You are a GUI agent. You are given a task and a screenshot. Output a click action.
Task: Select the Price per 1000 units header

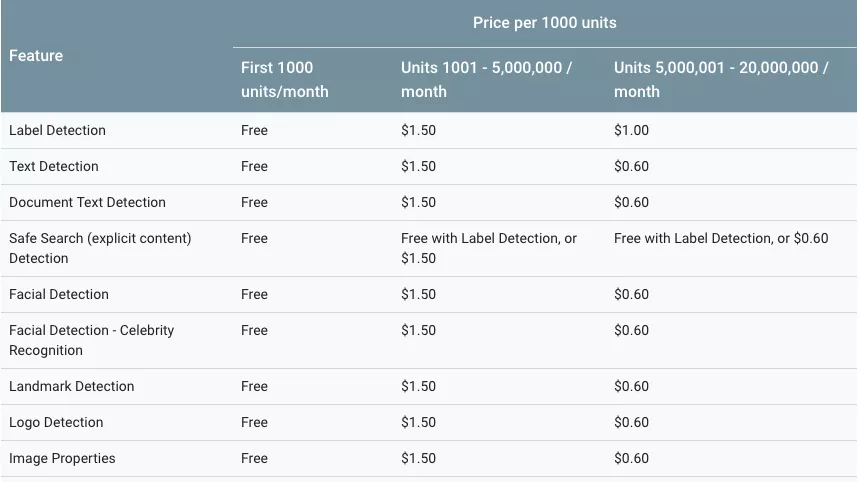pos(545,23)
